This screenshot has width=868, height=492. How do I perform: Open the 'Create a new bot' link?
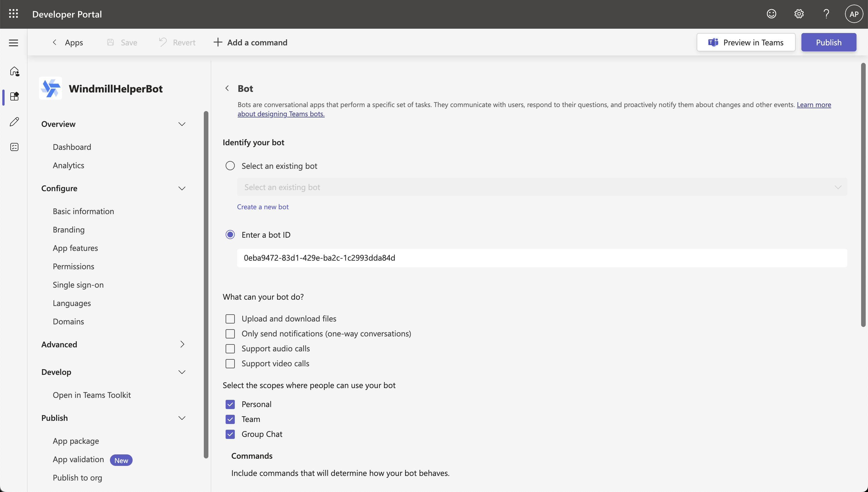pos(263,206)
